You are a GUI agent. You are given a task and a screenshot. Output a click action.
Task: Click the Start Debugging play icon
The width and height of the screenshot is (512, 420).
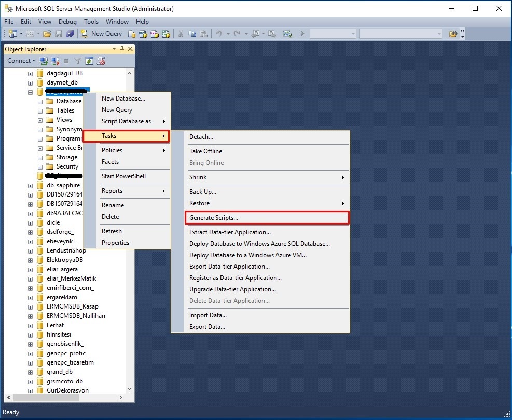coord(302,34)
